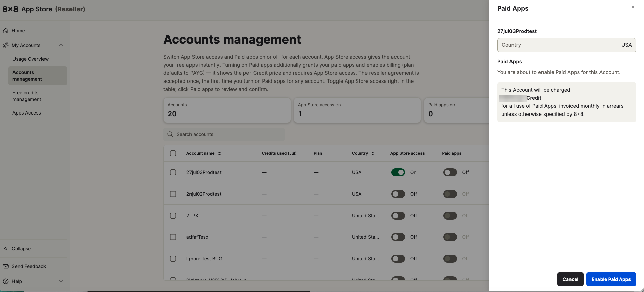Screen dimensions: 644x292
Task: Click the search magnifier icon
Action: pyautogui.click(x=170, y=134)
